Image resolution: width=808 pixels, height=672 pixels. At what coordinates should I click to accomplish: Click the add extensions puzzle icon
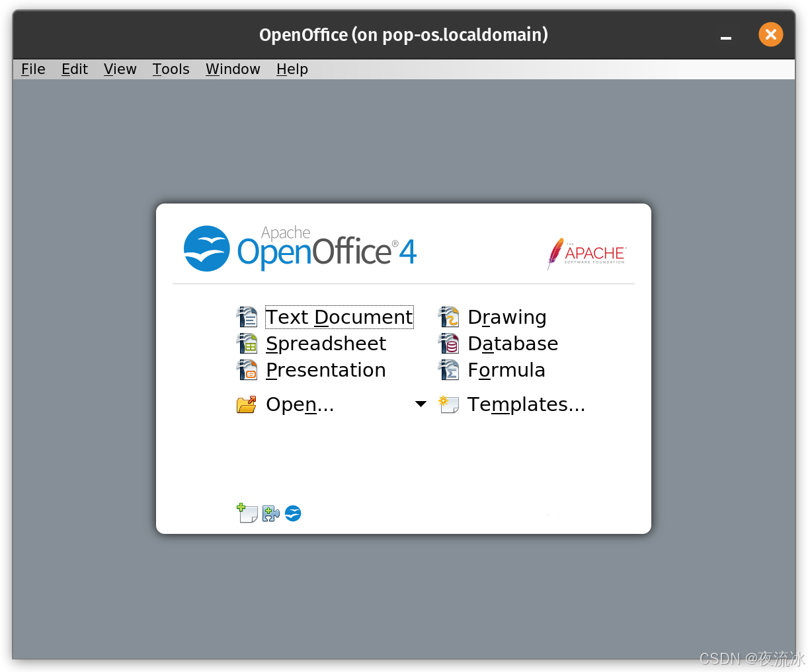click(271, 513)
